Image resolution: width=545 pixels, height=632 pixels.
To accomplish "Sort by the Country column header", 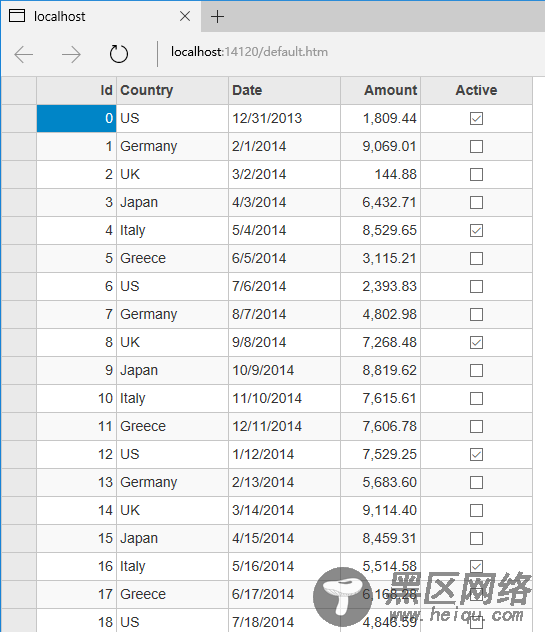I will [173, 90].
